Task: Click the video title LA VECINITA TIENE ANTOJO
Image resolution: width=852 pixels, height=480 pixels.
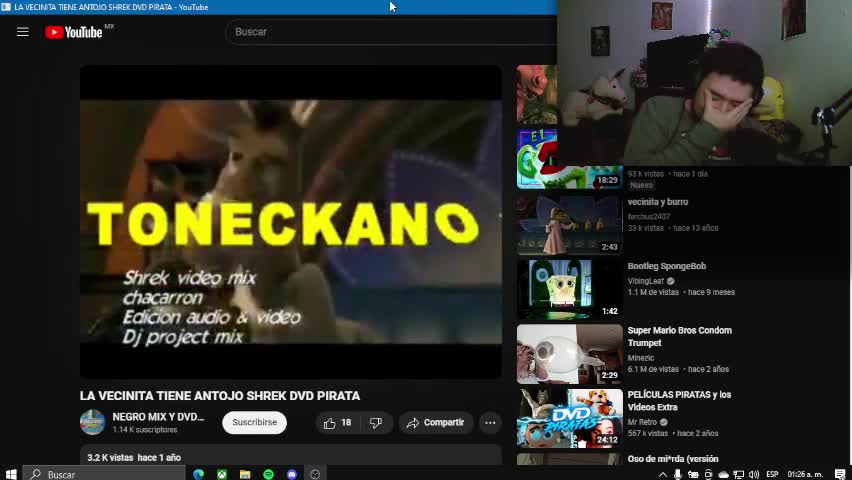Action: [220, 396]
